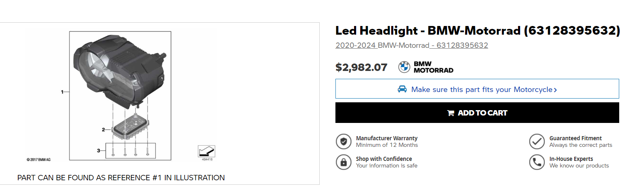644x191 pixels.
Task: Click the shield icon beside Manufacturer Warranty
Action: pos(343,141)
